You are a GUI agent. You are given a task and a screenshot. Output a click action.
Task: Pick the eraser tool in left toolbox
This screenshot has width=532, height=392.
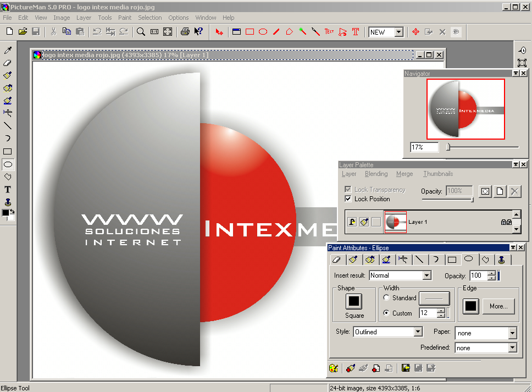click(8, 63)
